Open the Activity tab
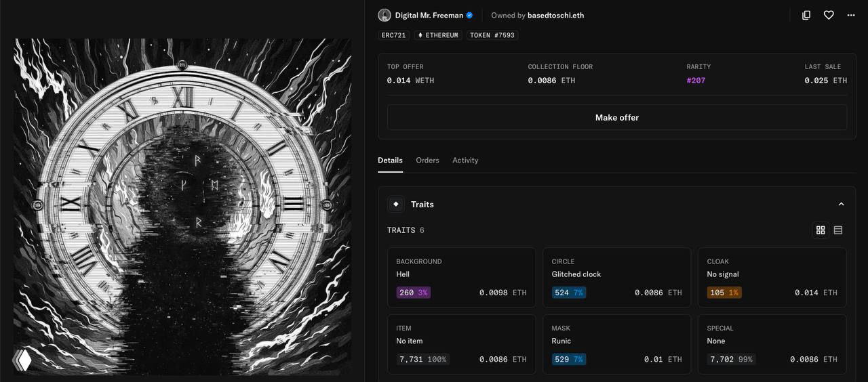 (465, 161)
